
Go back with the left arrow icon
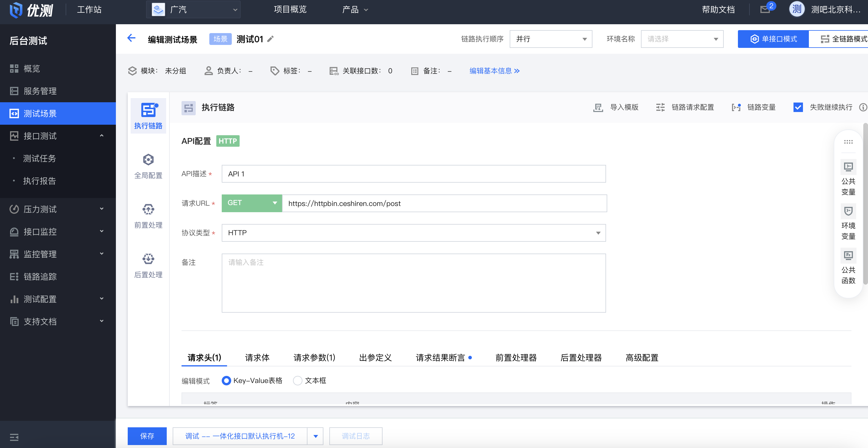coord(132,38)
